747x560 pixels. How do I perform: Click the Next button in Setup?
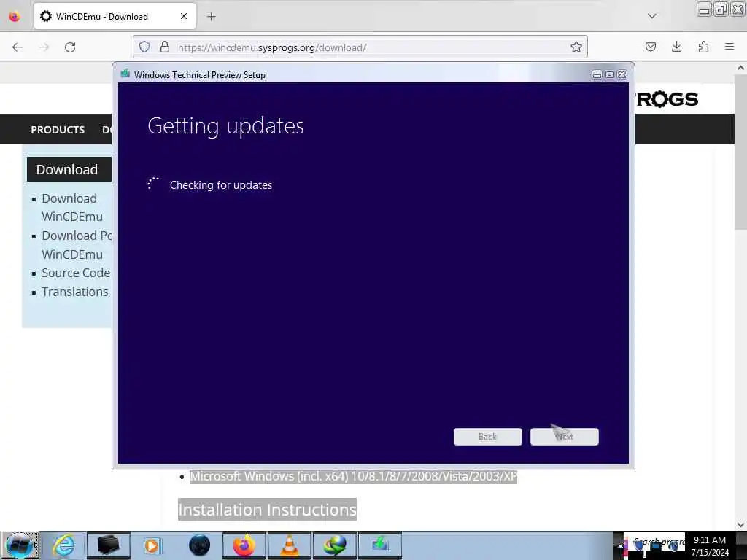[565, 437]
